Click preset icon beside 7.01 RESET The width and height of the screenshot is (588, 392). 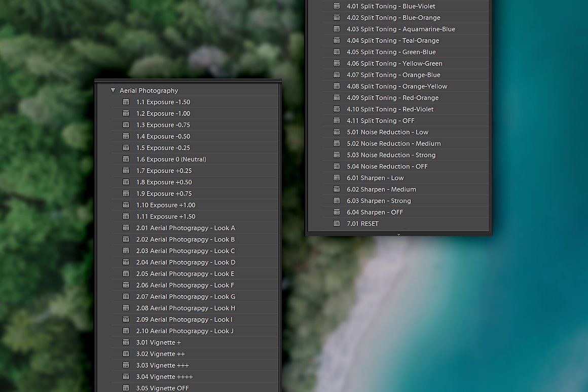[337, 223]
